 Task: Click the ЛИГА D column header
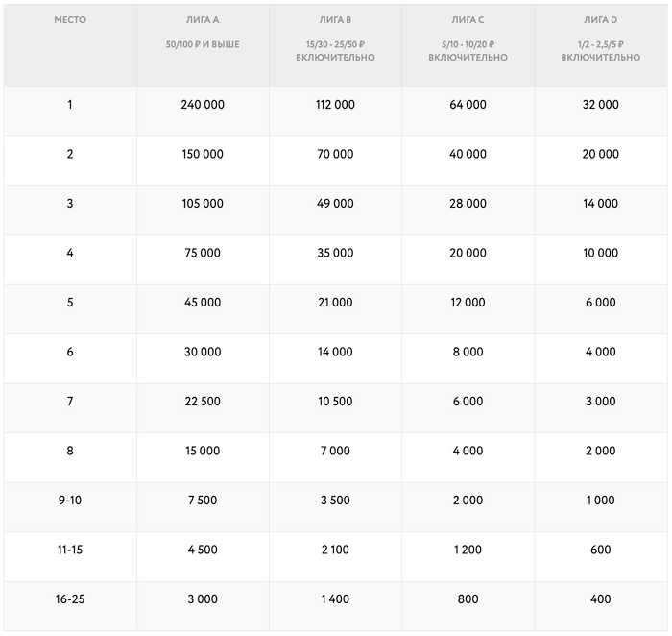[x=600, y=20]
